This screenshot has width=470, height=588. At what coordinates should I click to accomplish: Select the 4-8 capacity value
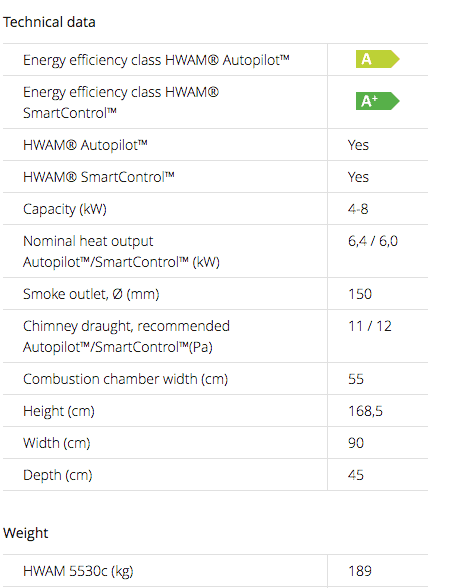coord(358,209)
